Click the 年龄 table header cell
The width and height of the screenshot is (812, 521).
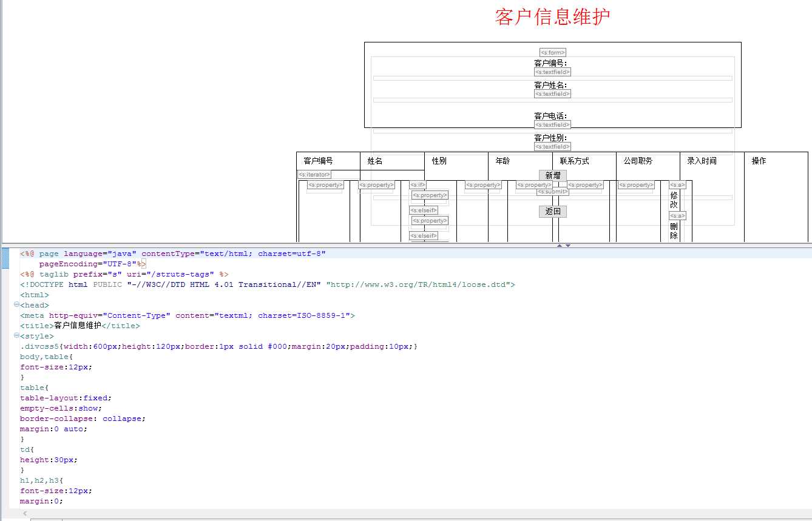520,161
